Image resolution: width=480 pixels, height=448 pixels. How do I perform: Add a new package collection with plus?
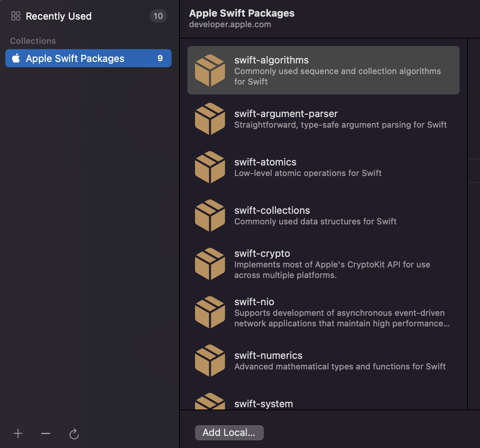18,433
